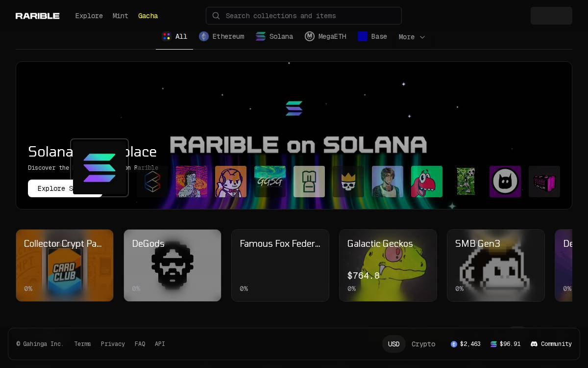
Task: Click the All multicolor dots icon
Action: coord(167,36)
